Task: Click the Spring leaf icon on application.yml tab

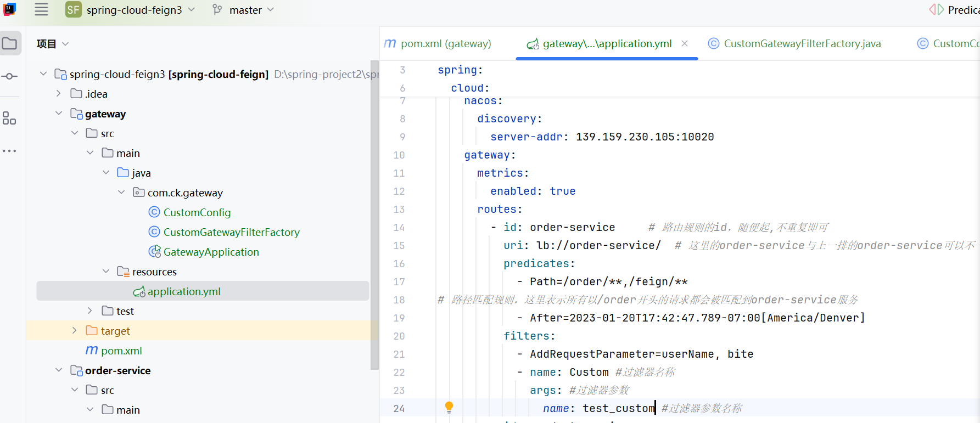Action: (x=533, y=44)
